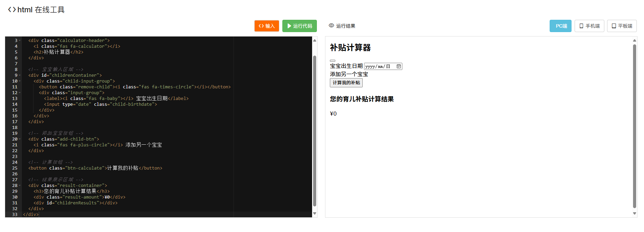Click code line 31 with childrenResults
Screen dimensions: 644x232
pos(76,203)
